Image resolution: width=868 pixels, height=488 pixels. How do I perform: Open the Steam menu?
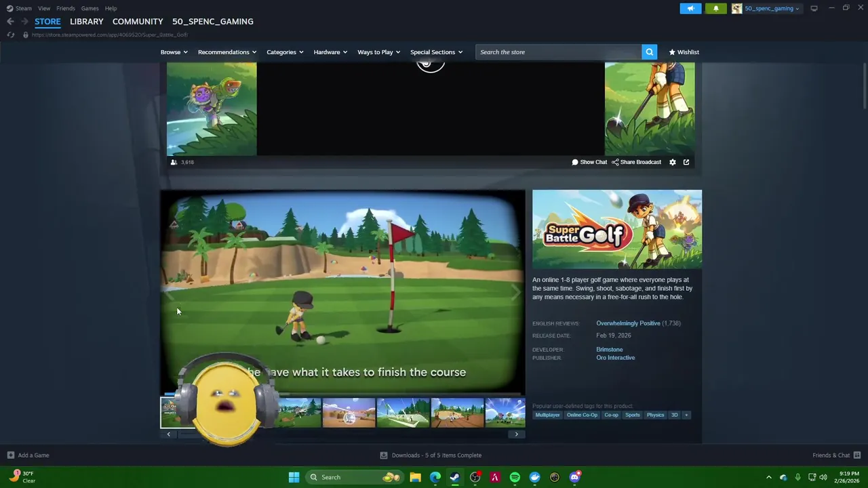[19, 8]
